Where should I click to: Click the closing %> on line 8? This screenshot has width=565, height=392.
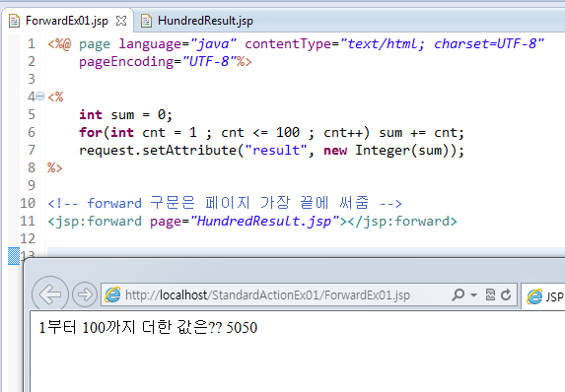coord(55,167)
